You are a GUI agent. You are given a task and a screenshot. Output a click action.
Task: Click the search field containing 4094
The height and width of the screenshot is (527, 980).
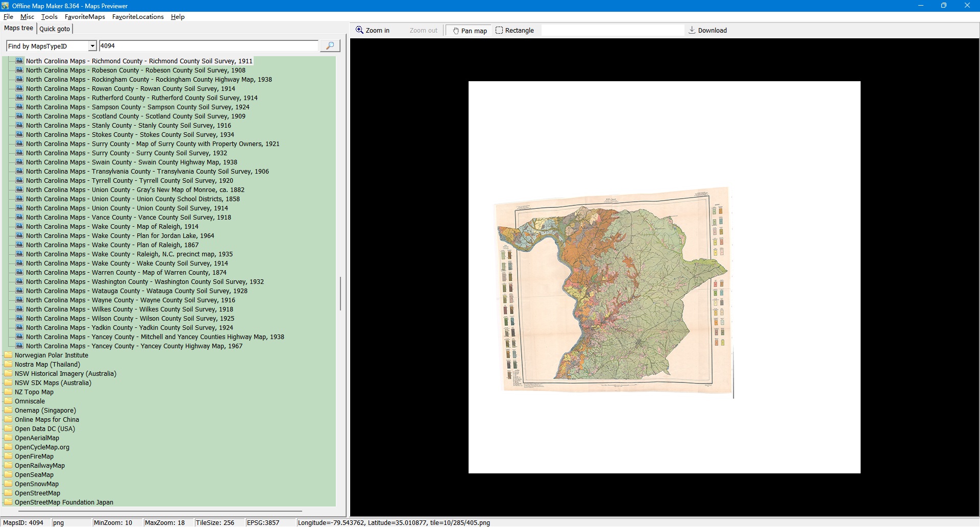[x=208, y=46]
